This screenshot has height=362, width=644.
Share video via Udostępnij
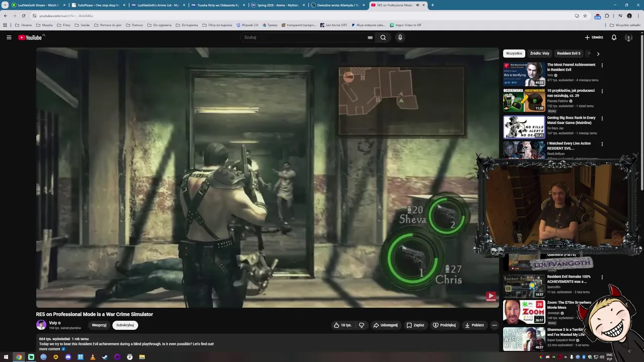385,325
